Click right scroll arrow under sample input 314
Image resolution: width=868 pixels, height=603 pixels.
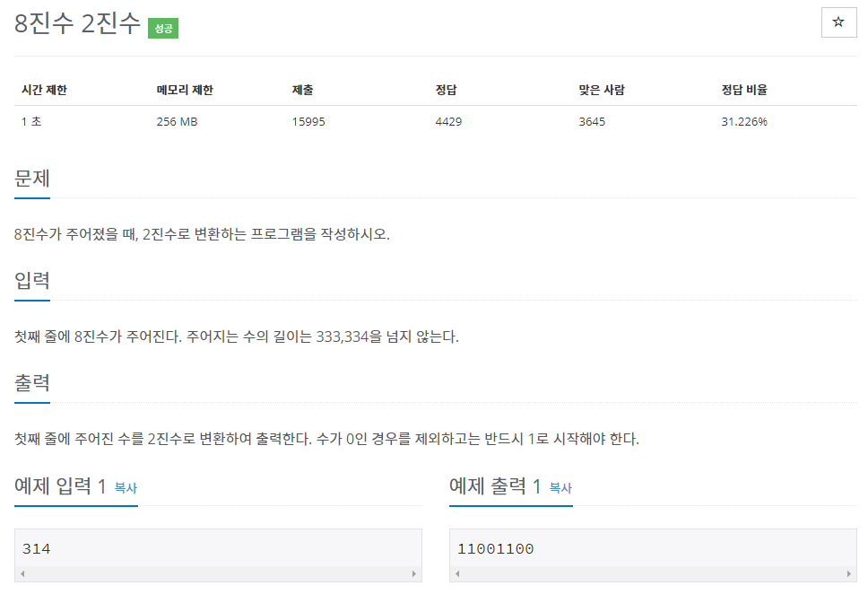click(414, 573)
